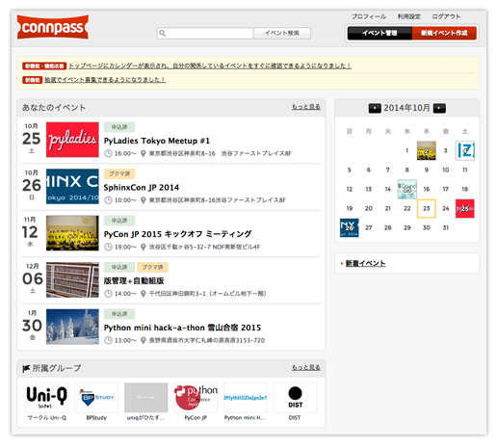Open the PyCon JP group logo
The height and width of the screenshot is (448, 498).
click(196, 398)
